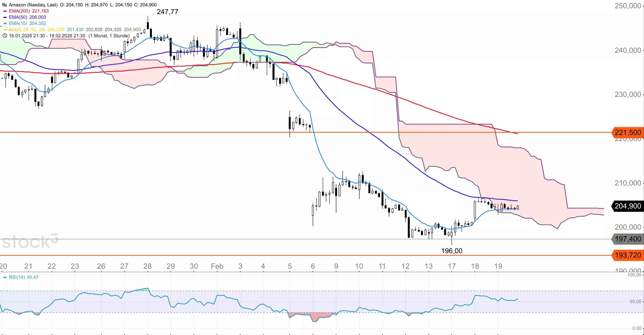Click the dark blue EMA(50) legend marker
The width and height of the screenshot is (644, 335).
5,17
